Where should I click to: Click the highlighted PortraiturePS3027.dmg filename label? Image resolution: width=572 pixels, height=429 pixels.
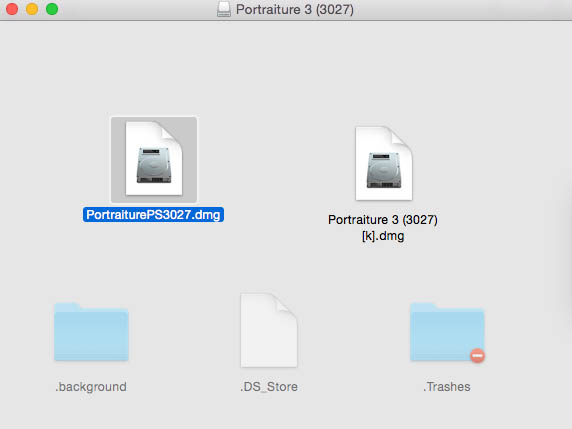click(x=153, y=214)
